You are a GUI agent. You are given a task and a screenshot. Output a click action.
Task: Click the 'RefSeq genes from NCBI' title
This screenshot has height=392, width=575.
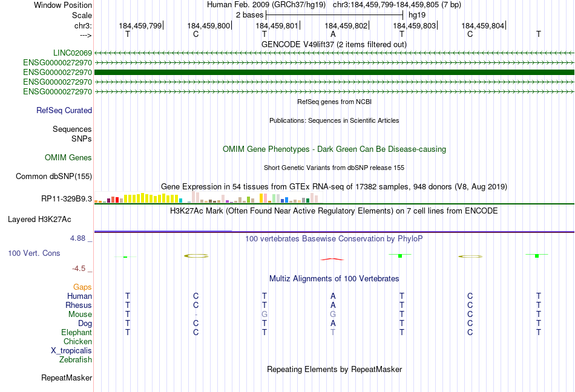coord(334,102)
